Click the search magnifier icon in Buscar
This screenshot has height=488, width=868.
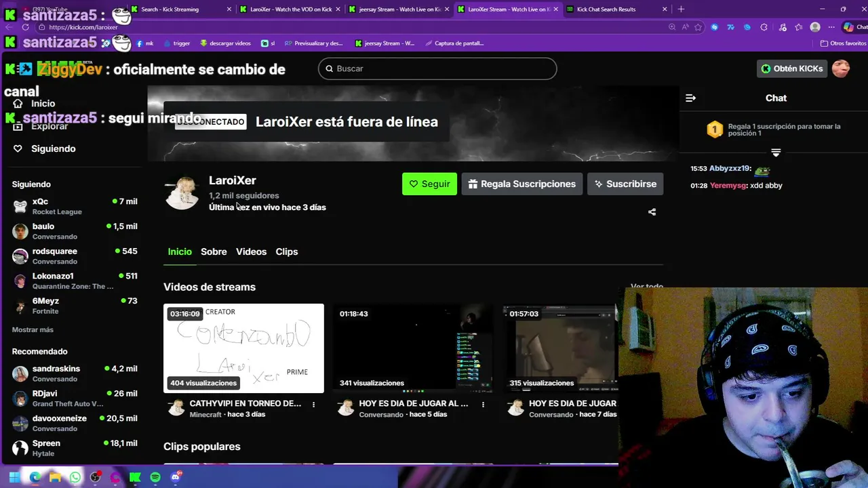[330, 68]
